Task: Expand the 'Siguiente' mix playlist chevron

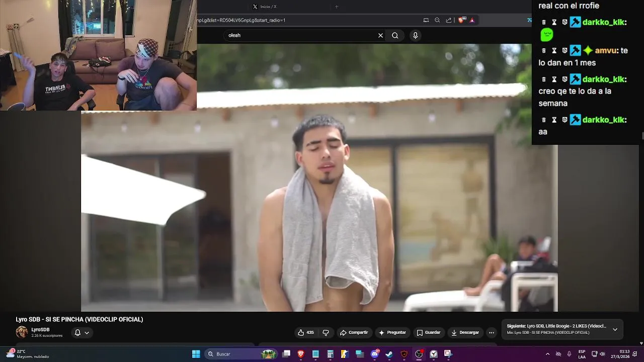Action: tap(615, 330)
